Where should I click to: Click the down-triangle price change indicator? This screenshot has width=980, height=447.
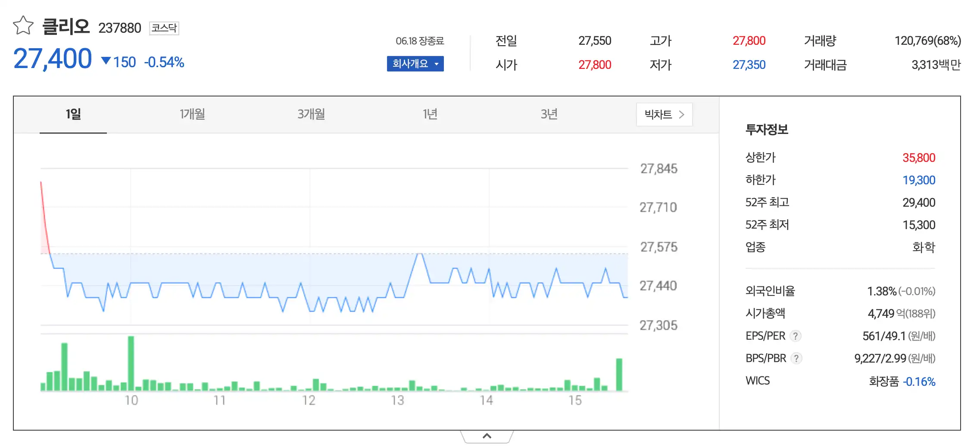[x=106, y=61]
